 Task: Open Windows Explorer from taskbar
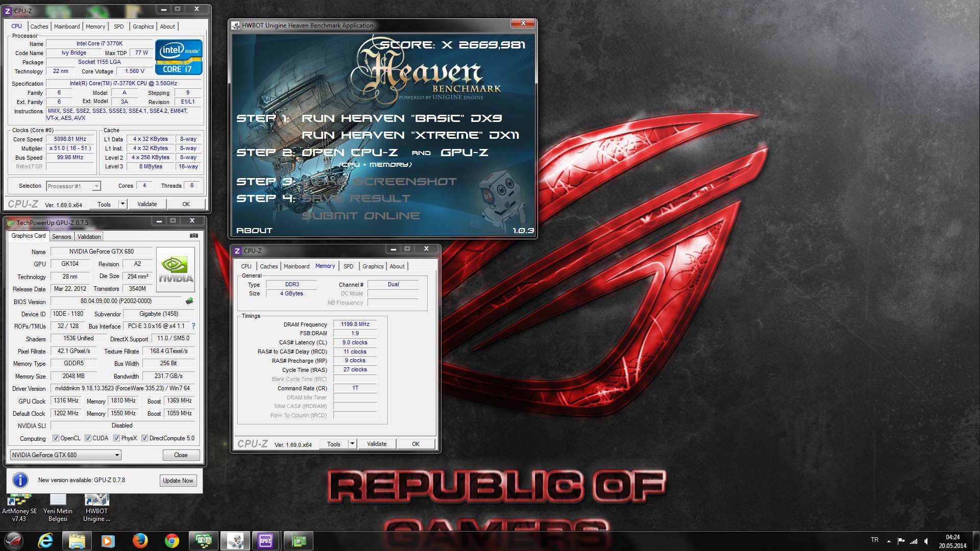tap(77, 541)
